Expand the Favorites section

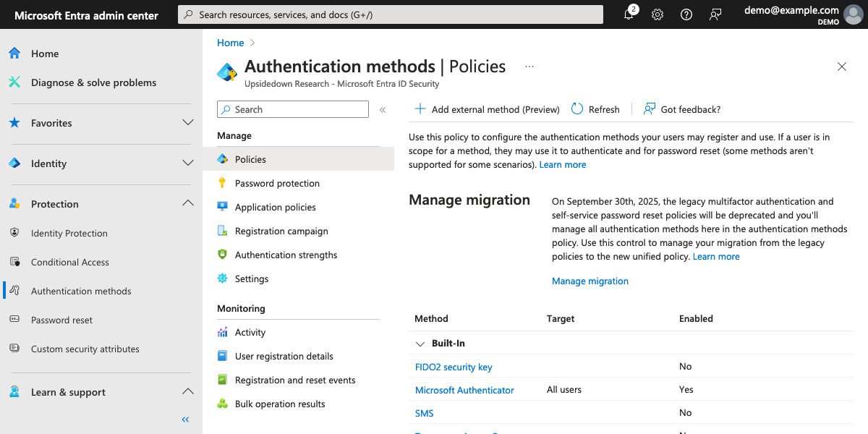point(188,123)
